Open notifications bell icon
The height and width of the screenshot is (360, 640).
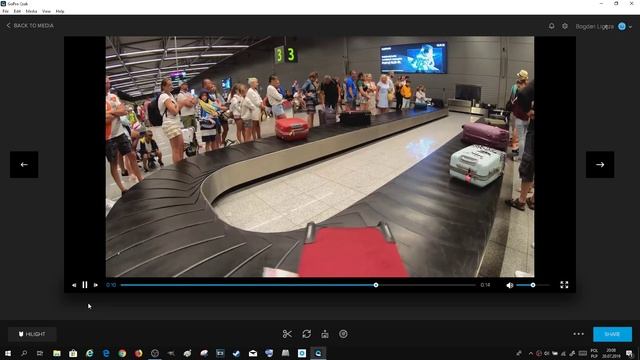551,26
